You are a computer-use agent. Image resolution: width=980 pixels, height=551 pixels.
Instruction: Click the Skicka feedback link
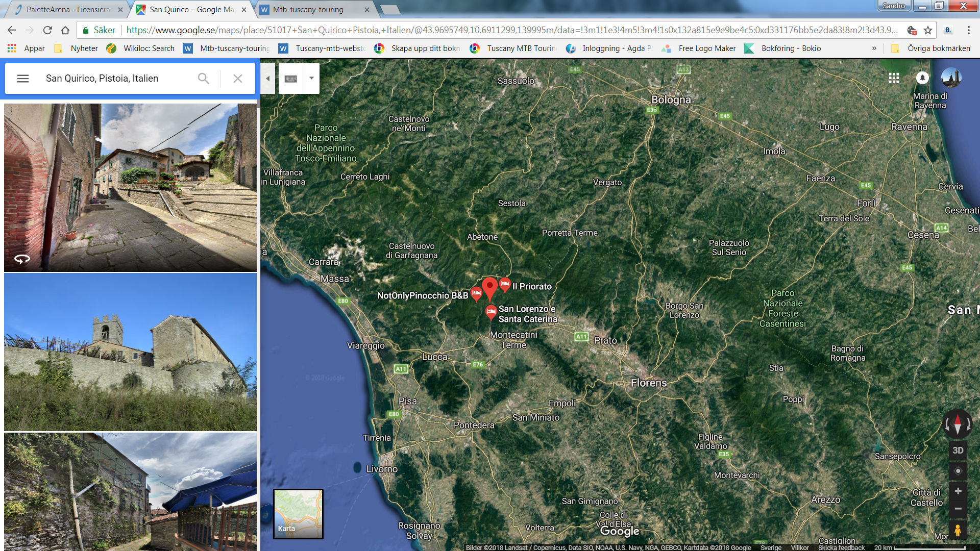(x=841, y=547)
